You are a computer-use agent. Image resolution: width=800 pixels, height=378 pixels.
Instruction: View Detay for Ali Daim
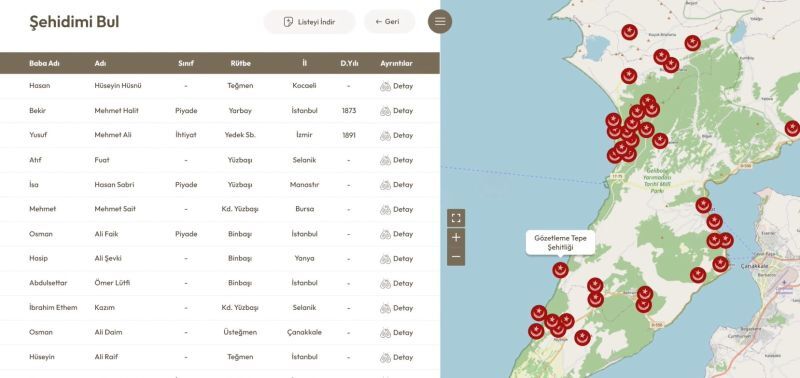[396, 333]
